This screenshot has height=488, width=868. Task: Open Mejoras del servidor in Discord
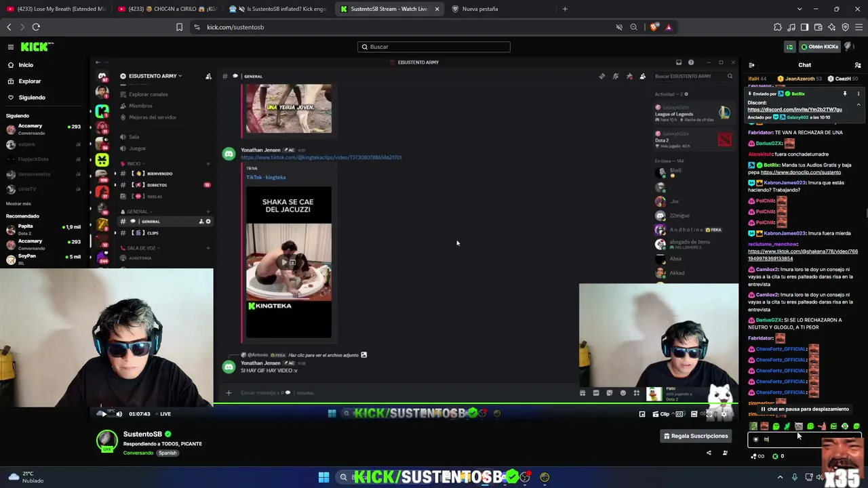[x=153, y=117]
